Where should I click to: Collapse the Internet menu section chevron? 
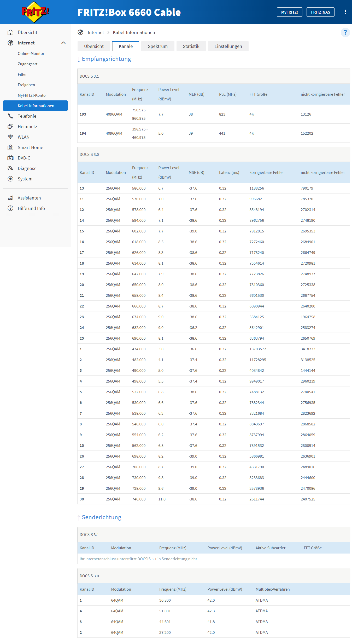tap(63, 43)
